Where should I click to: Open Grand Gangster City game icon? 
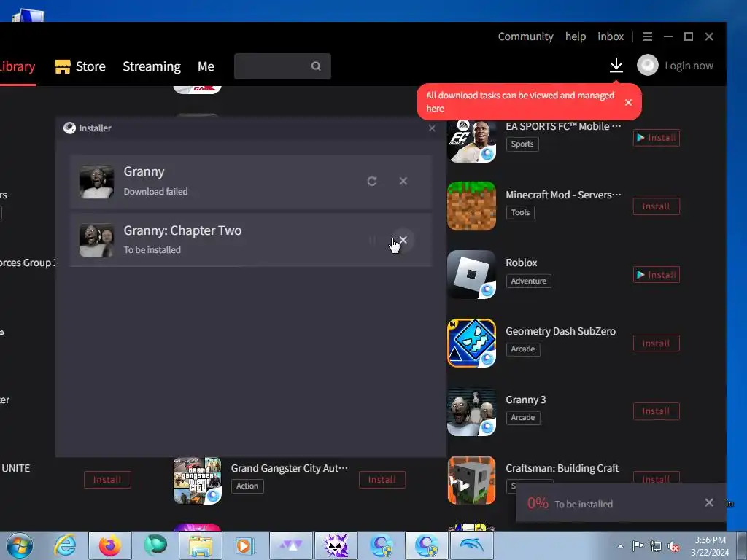[197, 481]
